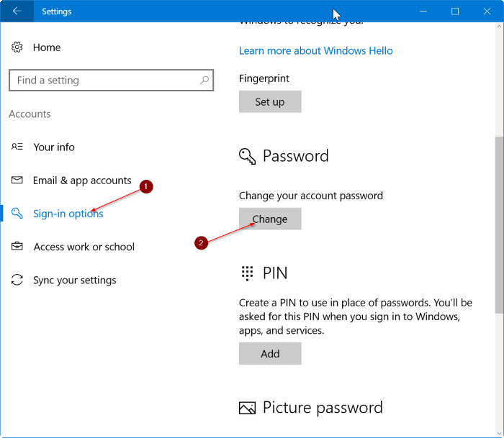
Task: Click the Sync your settings arrows icon
Action: pyautogui.click(x=17, y=280)
